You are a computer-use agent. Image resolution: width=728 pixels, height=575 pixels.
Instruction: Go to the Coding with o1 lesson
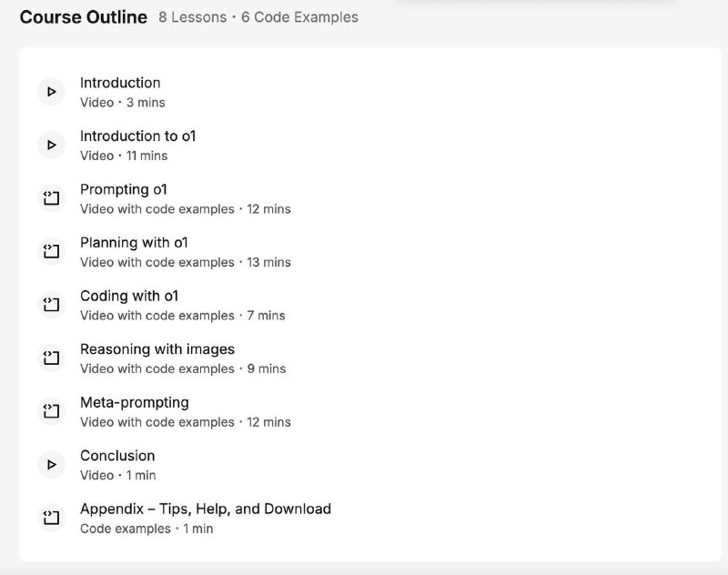click(x=129, y=296)
